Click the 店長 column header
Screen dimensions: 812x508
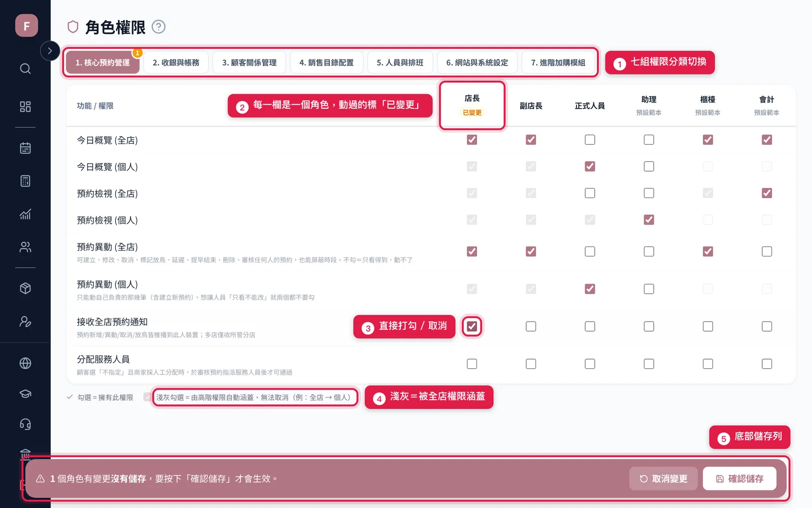472,105
